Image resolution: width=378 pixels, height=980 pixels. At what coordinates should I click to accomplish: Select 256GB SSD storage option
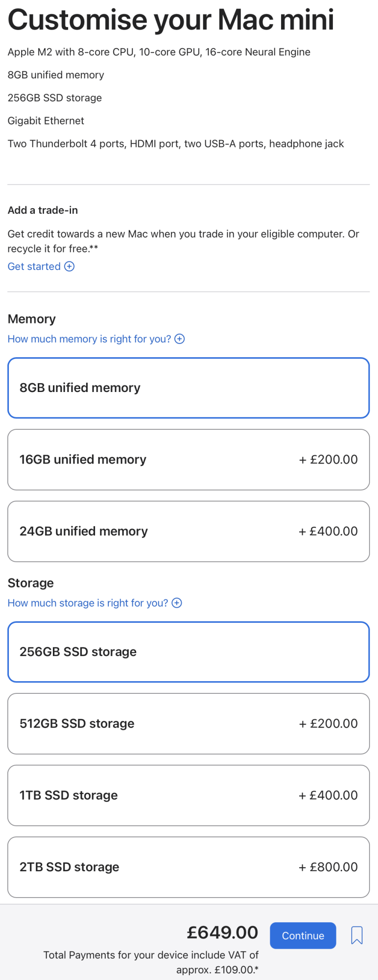(x=189, y=652)
